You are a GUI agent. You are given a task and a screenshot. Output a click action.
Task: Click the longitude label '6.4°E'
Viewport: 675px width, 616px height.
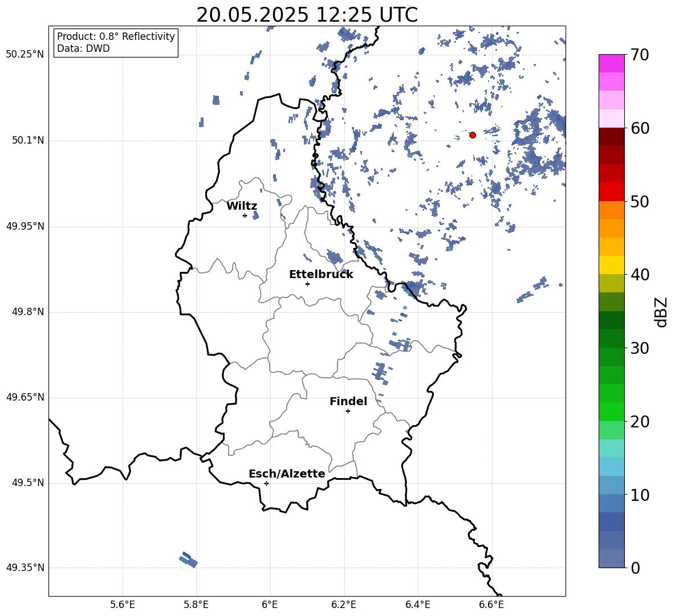pos(417,605)
